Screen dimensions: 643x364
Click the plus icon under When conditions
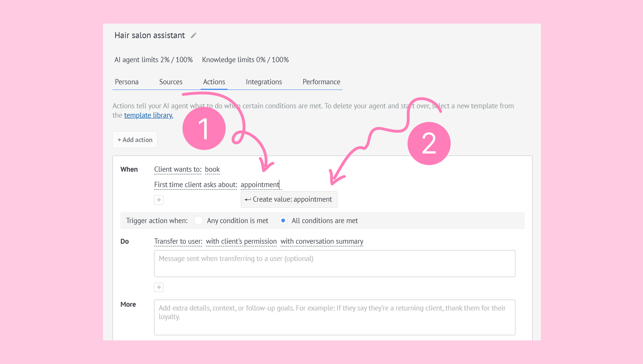pos(159,200)
